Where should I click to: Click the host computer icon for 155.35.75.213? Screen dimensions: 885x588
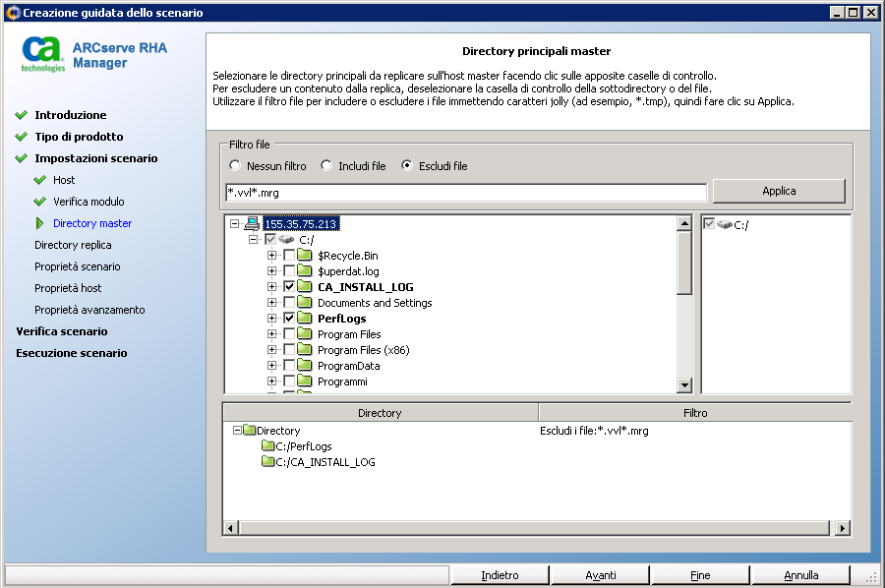pos(252,223)
